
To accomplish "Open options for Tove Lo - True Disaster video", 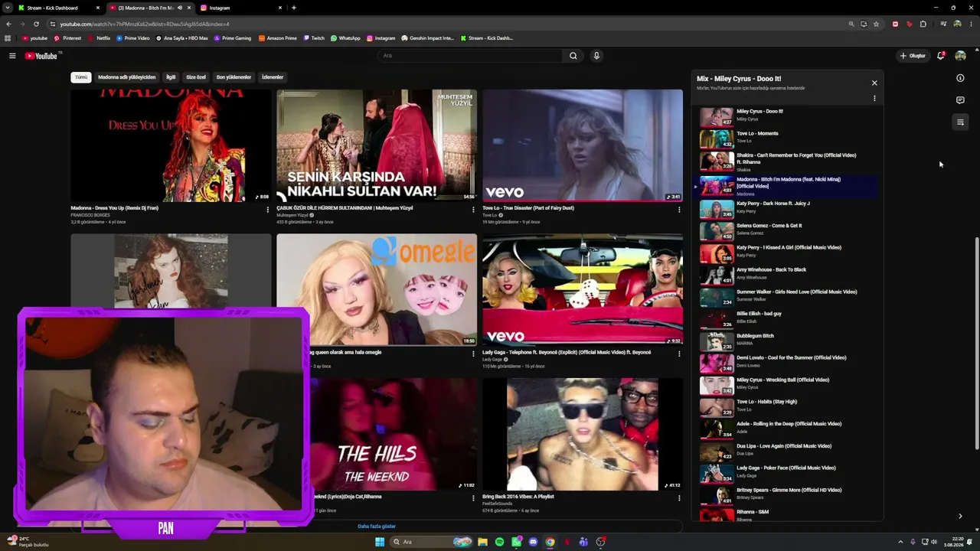I will 679,209.
